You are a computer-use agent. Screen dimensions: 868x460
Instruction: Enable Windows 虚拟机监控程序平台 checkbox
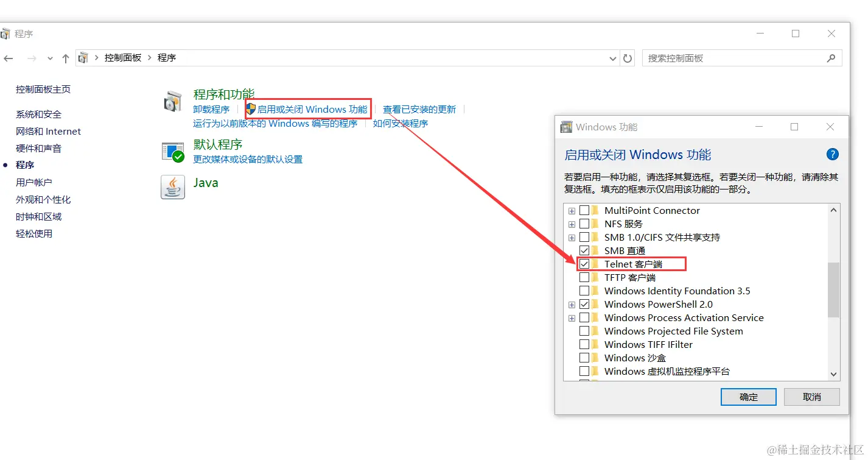584,371
